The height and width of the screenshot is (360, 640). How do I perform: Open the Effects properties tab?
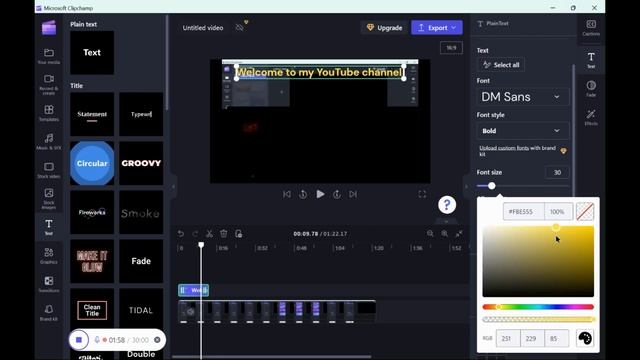(x=591, y=117)
